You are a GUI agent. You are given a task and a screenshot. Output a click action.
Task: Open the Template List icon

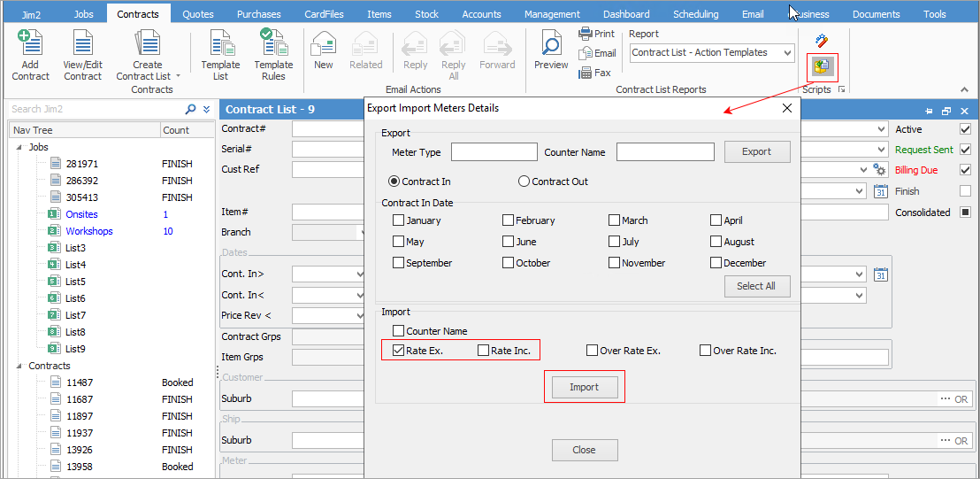220,55
